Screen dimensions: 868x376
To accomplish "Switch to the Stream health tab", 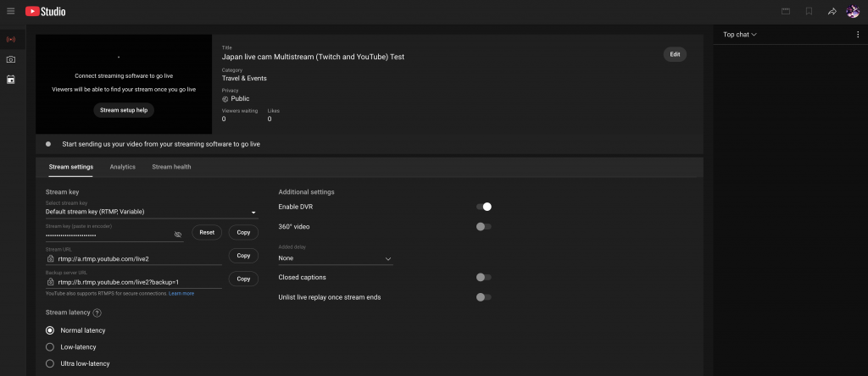I will tap(171, 167).
